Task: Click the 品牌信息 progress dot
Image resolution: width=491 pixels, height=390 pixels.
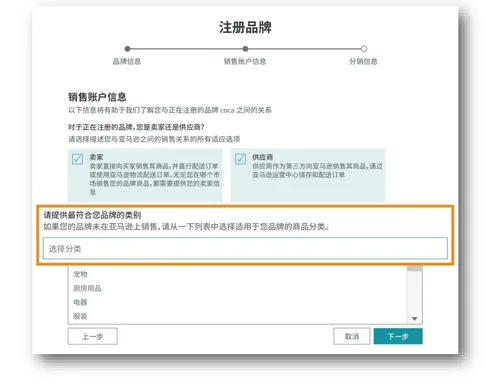Action: (x=127, y=49)
